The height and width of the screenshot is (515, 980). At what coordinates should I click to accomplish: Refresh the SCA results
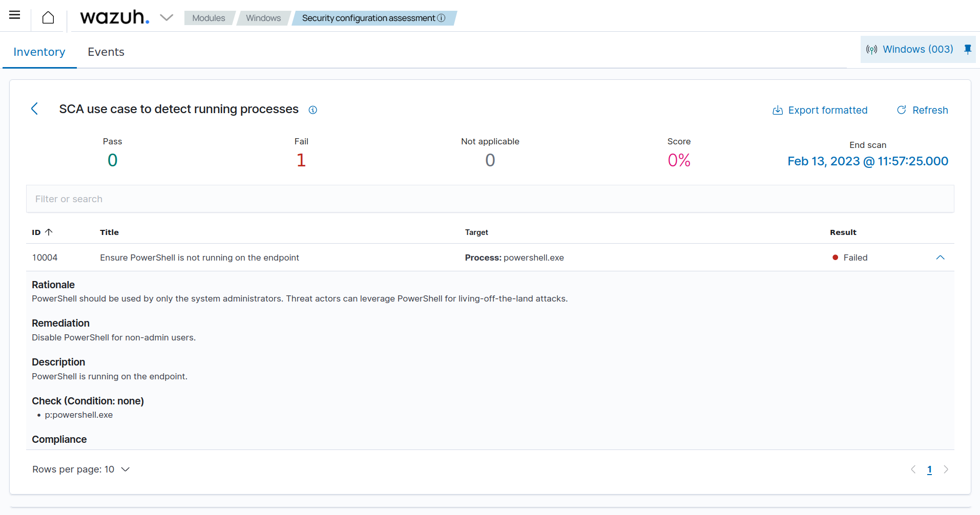coord(922,110)
